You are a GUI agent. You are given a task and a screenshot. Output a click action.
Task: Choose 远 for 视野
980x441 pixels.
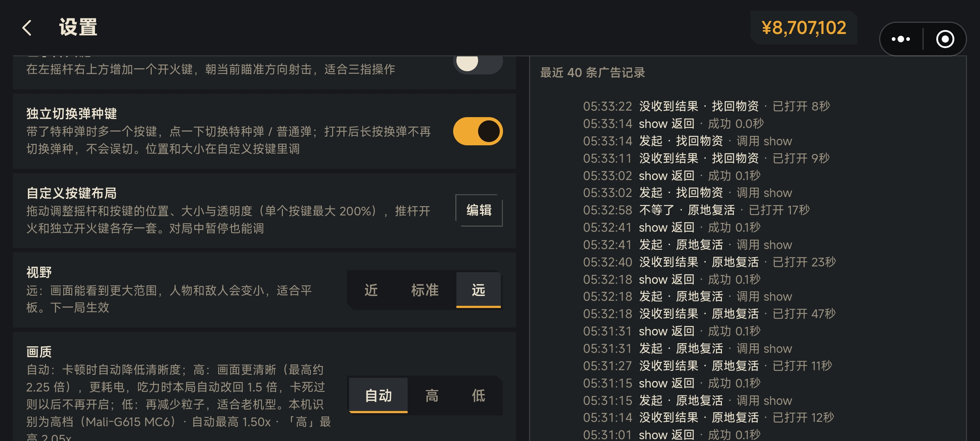pyautogui.click(x=478, y=290)
